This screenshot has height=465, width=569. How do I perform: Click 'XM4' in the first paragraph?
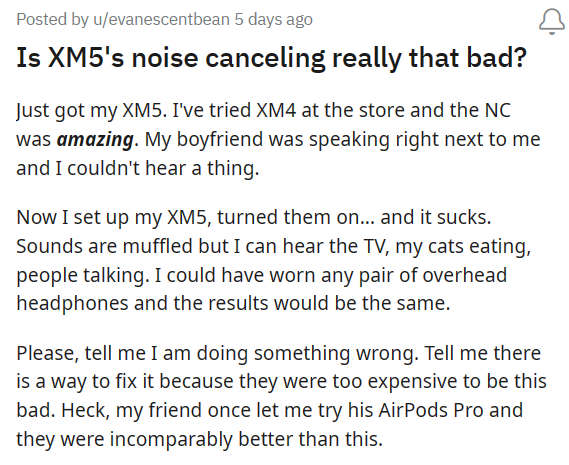click(x=276, y=110)
